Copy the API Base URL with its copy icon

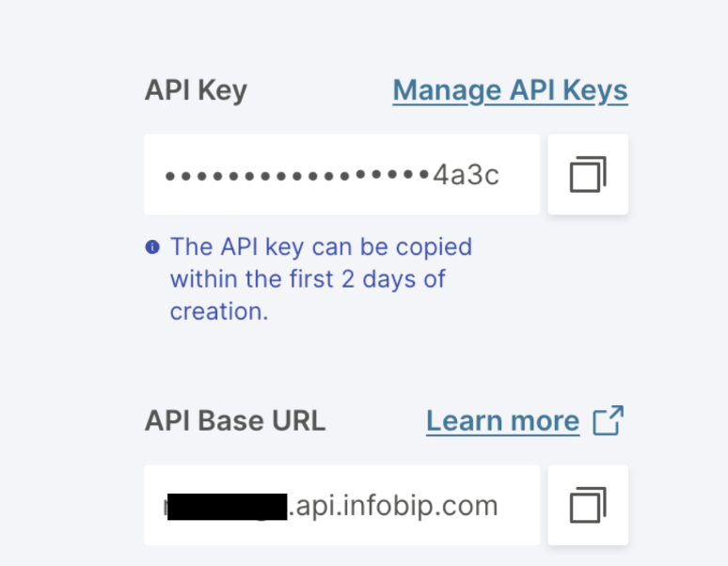tap(588, 506)
